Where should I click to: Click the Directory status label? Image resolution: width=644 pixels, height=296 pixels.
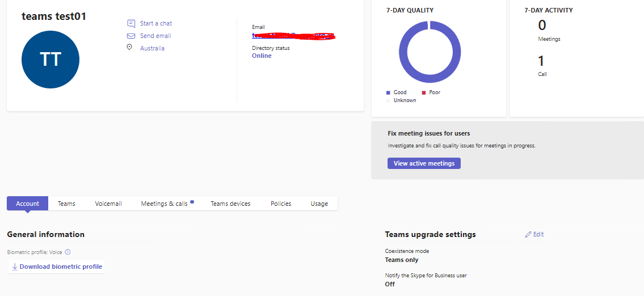[x=271, y=48]
